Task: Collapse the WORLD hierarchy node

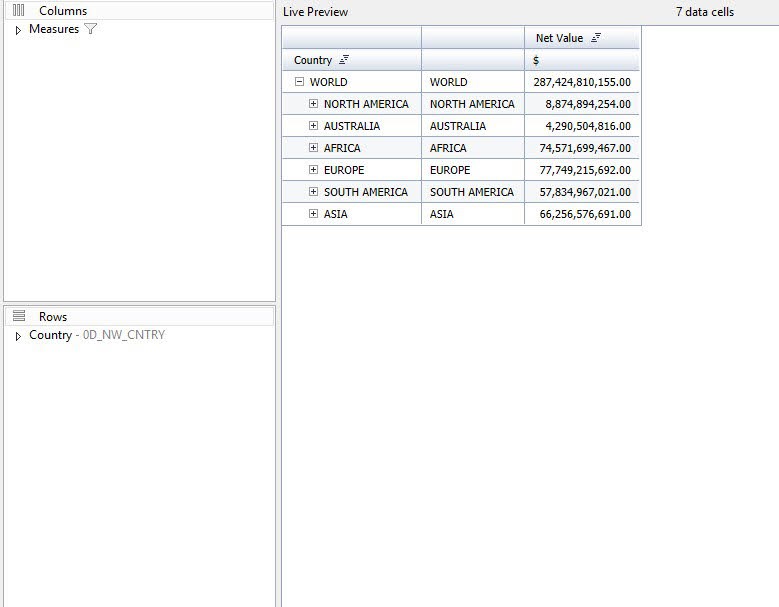Action: (299, 82)
